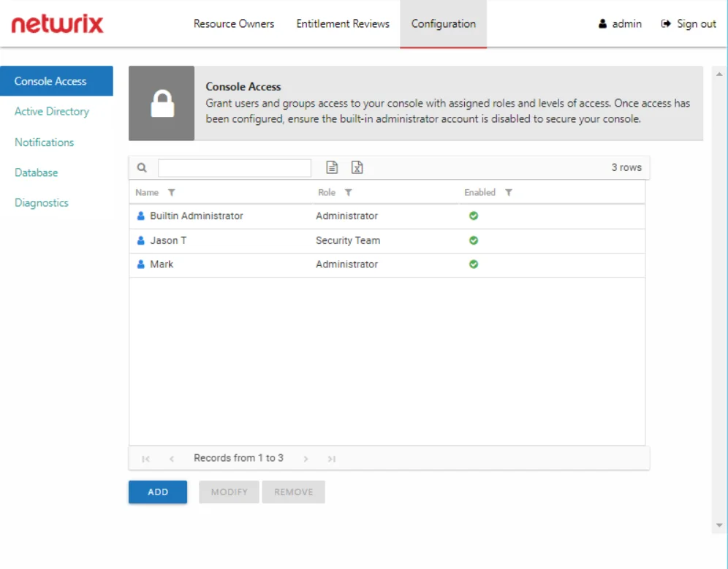Viewport: 728px width, 569px height.
Task: Go to next page of records
Action: pyautogui.click(x=306, y=459)
